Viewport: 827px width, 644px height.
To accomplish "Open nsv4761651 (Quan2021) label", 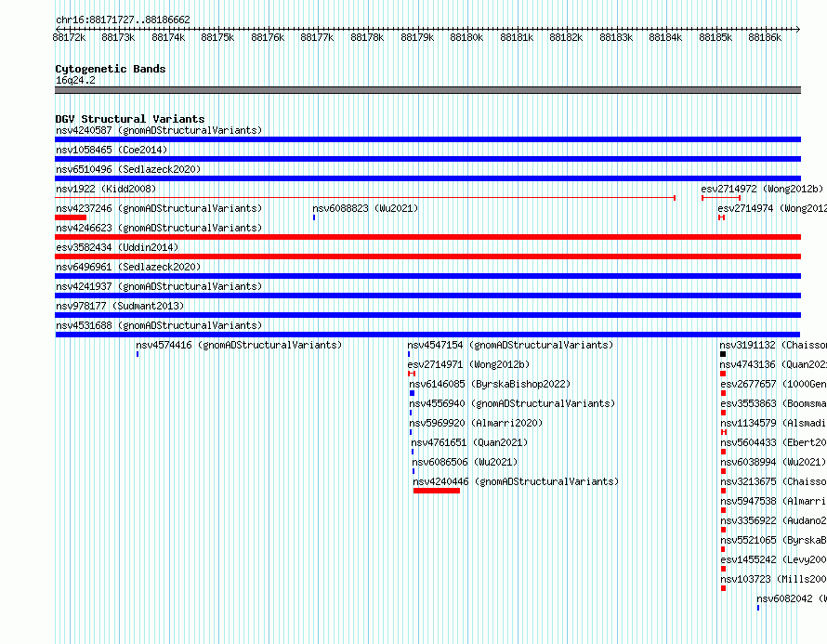I will point(469,442).
